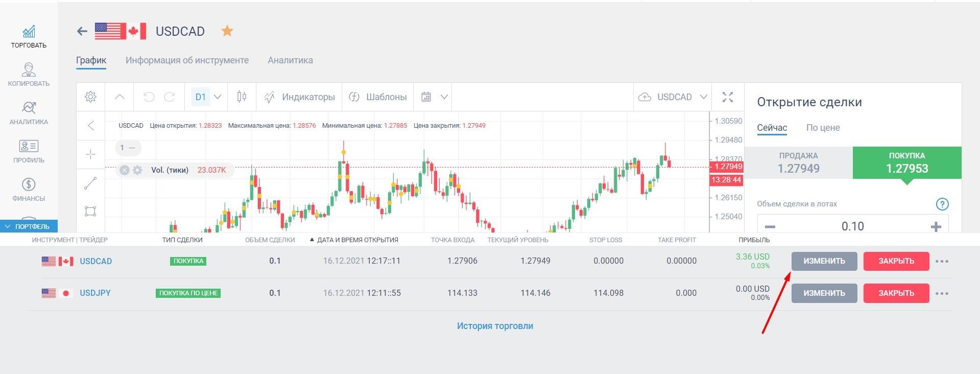
Task: Redo the chart action
Action: (170, 97)
